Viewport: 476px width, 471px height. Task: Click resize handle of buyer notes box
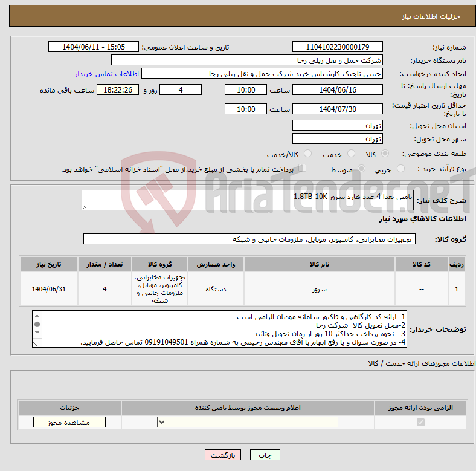pyautogui.click(x=35, y=344)
